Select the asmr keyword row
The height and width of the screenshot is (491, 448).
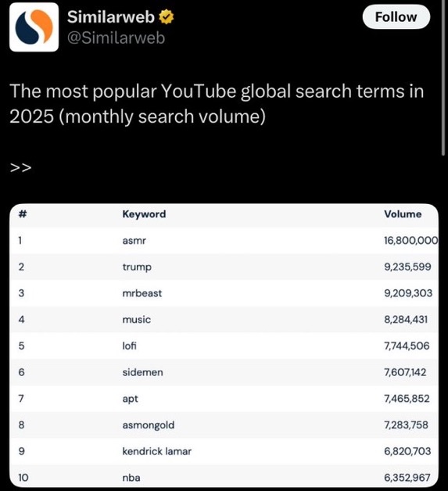point(224,241)
